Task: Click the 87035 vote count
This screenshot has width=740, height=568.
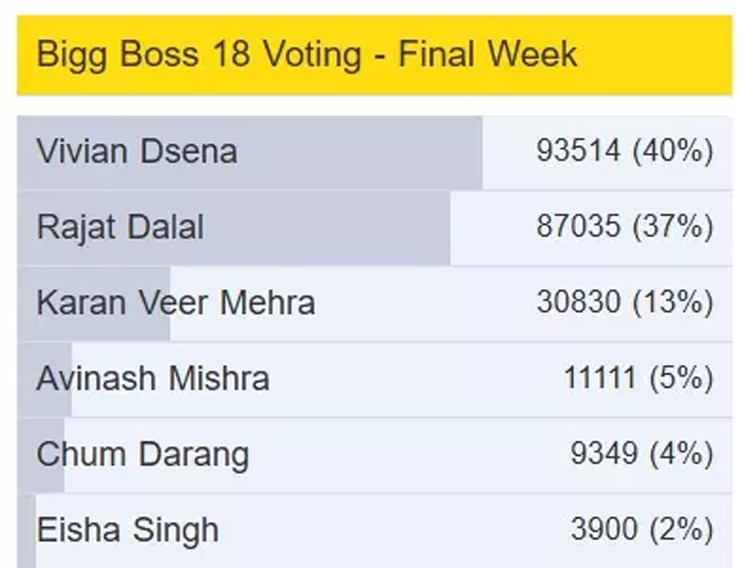Action: coord(579,227)
